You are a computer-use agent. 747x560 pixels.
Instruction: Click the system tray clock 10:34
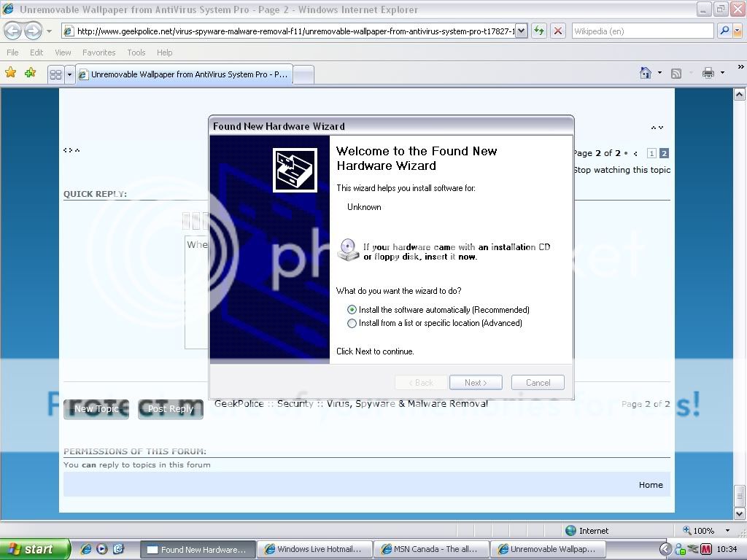tap(727, 550)
